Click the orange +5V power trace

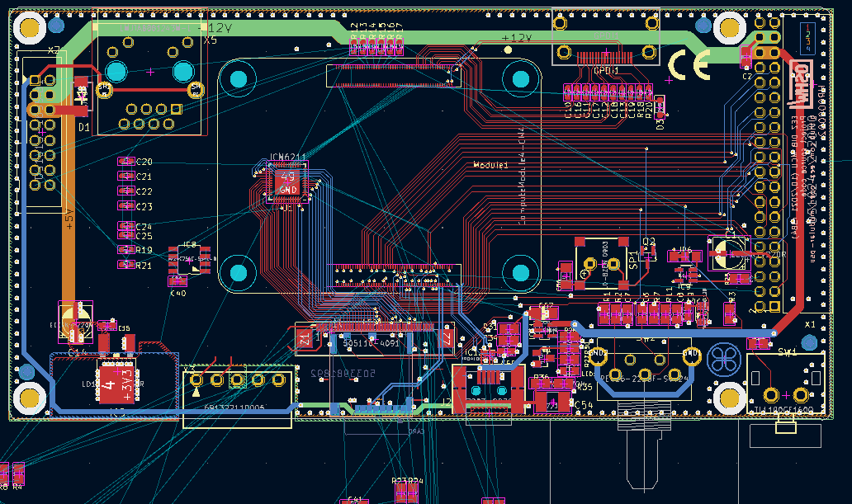(x=68, y=214)
